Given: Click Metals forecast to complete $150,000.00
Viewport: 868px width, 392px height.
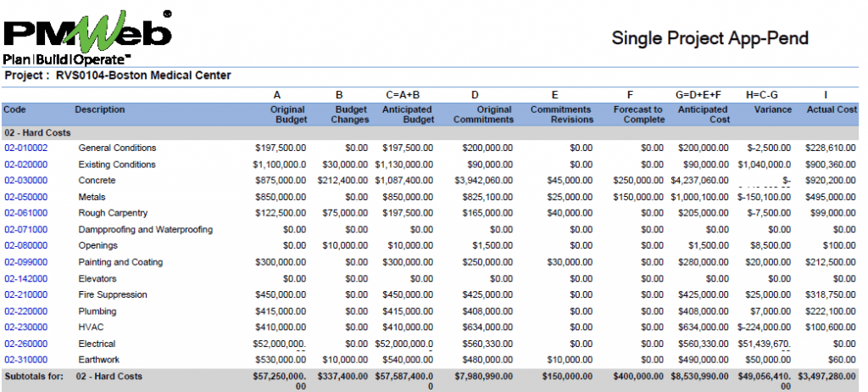Looking at the screenshot, I should pos(638,198).
